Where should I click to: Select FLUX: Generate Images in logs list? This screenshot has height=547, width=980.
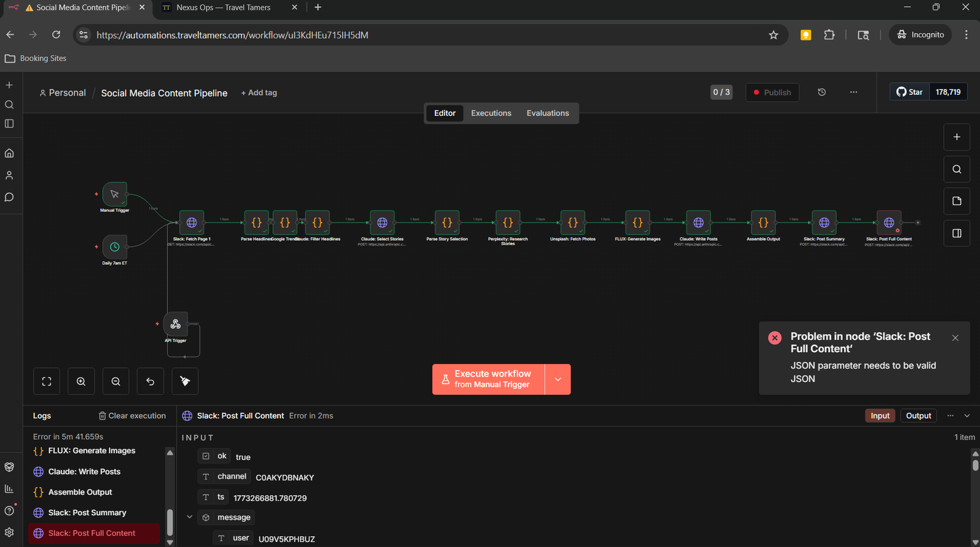pos(95,451)
